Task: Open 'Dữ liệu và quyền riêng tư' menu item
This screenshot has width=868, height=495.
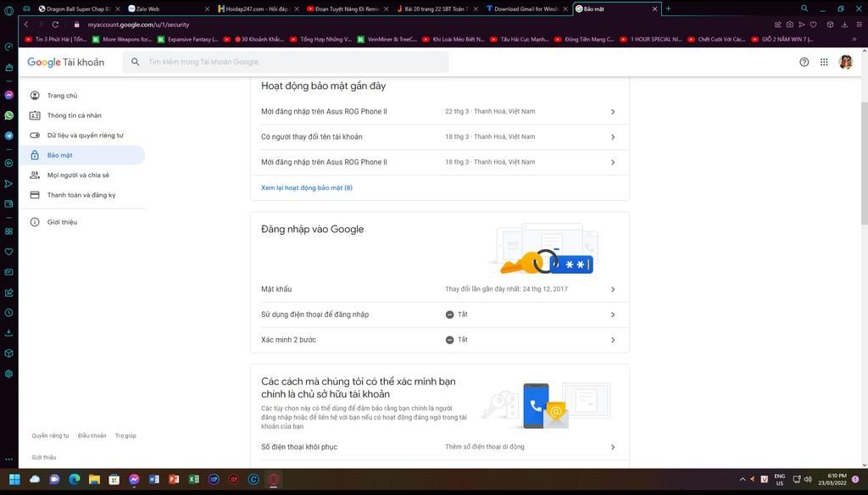Action: coord(82,135)
